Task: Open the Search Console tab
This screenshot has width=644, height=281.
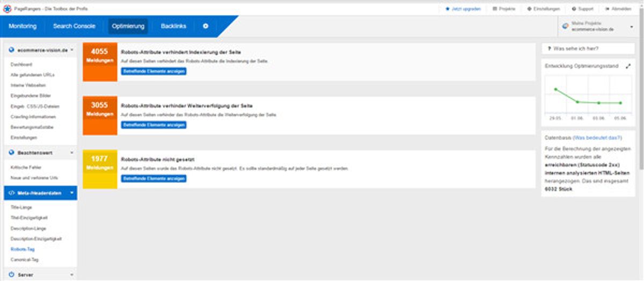Action: [x=74, y=26]
